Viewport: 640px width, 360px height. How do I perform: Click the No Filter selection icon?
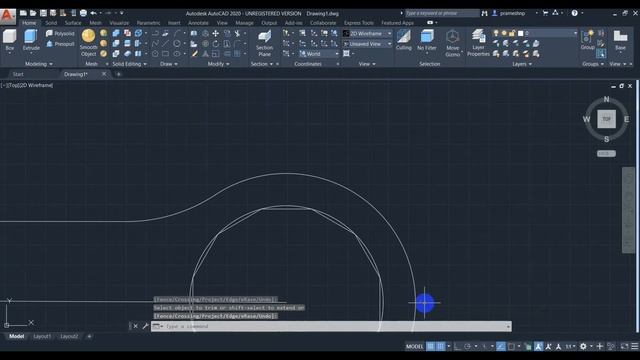427,40
